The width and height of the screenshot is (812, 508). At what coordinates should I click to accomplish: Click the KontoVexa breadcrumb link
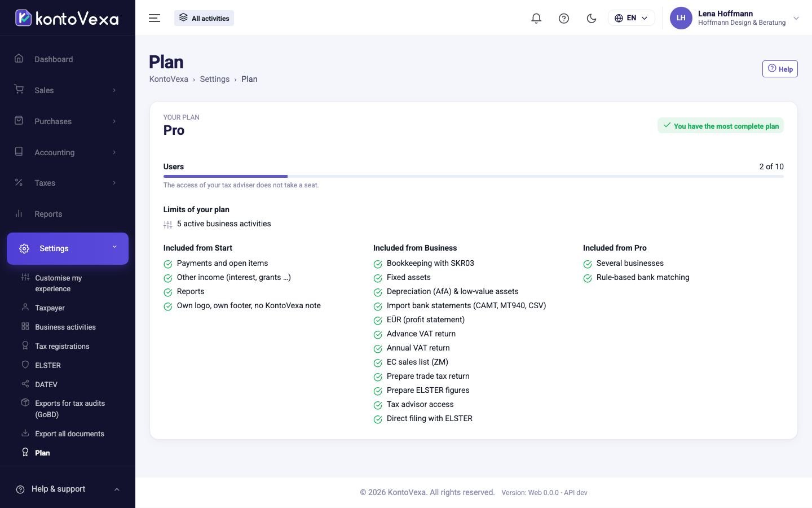[x=169, y=79]
